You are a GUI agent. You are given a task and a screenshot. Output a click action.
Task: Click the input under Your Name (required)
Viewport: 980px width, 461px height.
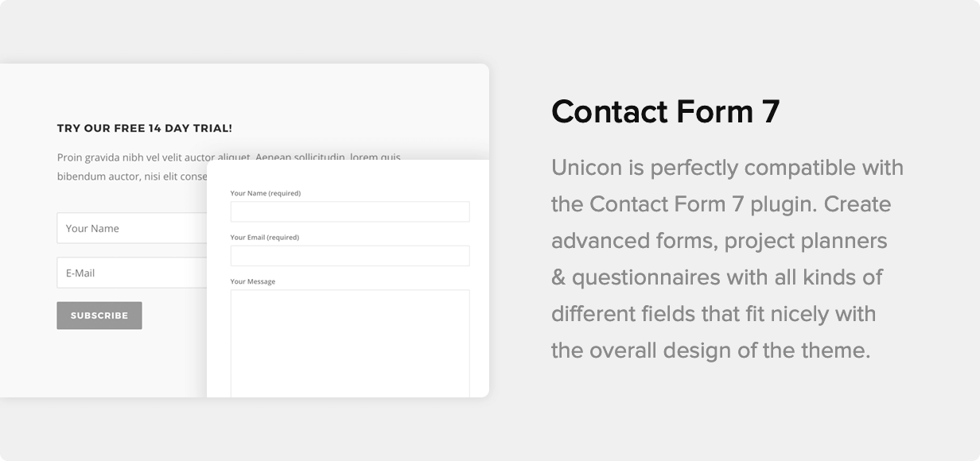[x=350, y=211]
